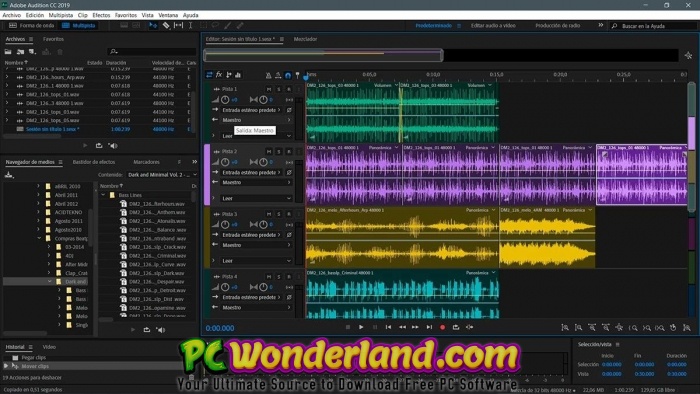Expand the 'Abril 2011' folder
Image resolution: width=700 pixels, height=394 pixels.
coord(38,195)
